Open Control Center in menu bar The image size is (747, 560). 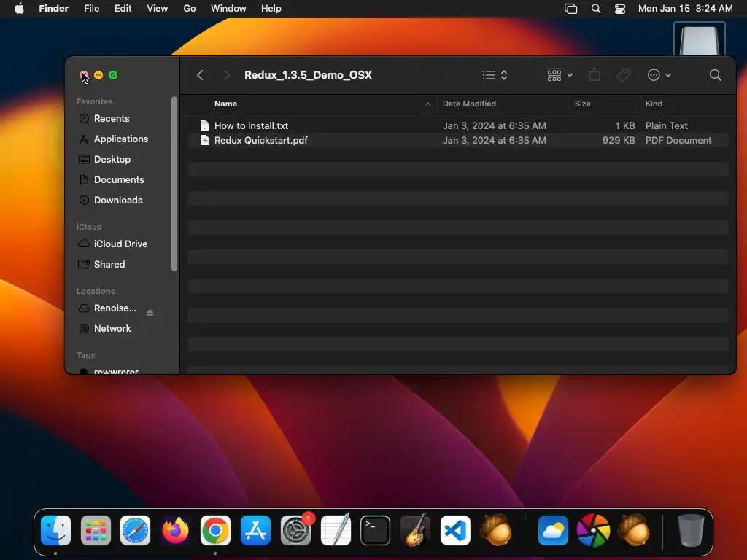[620, 9]
